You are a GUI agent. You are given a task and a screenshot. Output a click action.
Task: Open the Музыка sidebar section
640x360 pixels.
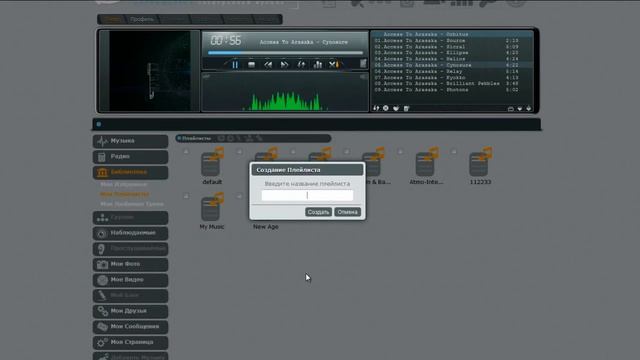pos(130,141)
